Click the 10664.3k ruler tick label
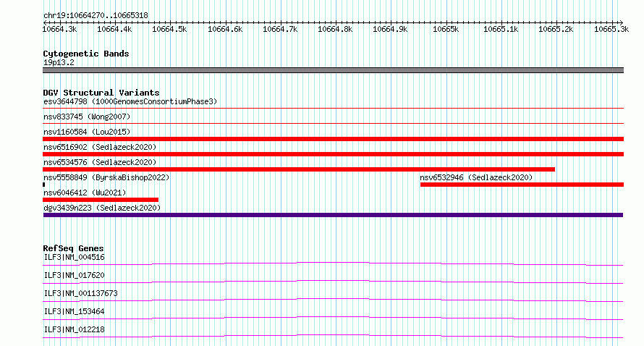This screenshot has width=644, height=346. (59, 29)
